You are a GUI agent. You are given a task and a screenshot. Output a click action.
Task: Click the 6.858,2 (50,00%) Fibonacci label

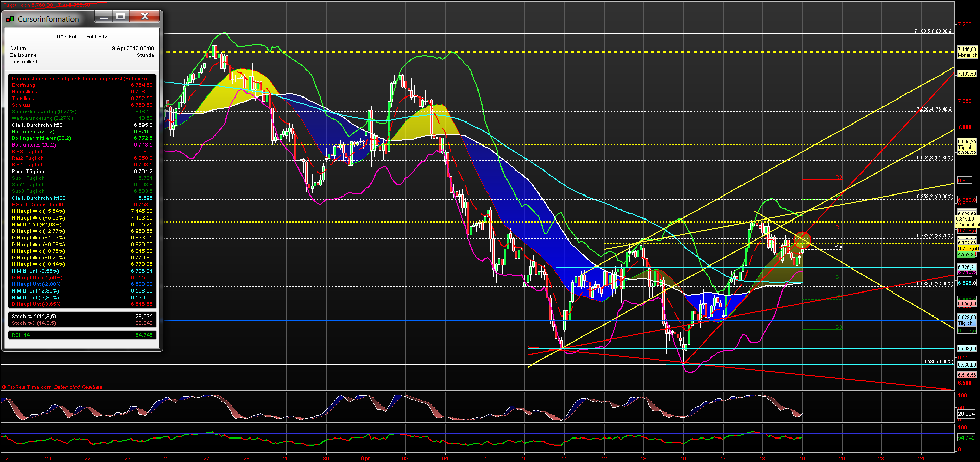[x=935, y=197]
